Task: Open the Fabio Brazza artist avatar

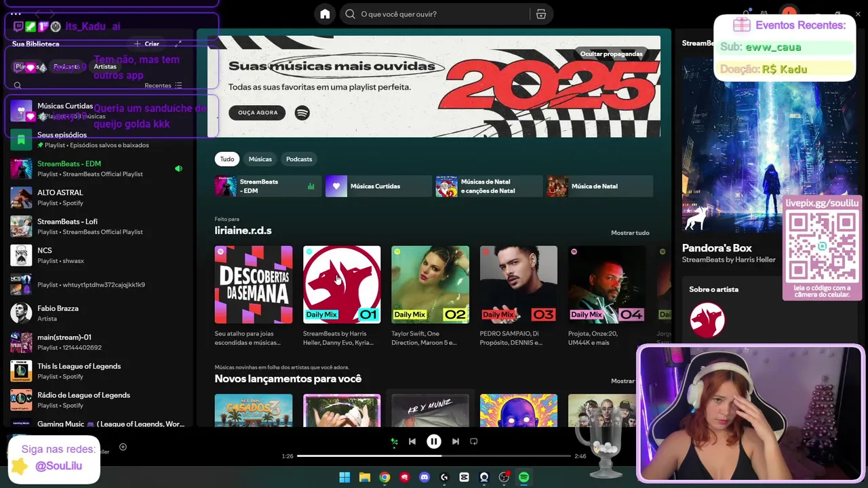Action: tap(21, 313)
